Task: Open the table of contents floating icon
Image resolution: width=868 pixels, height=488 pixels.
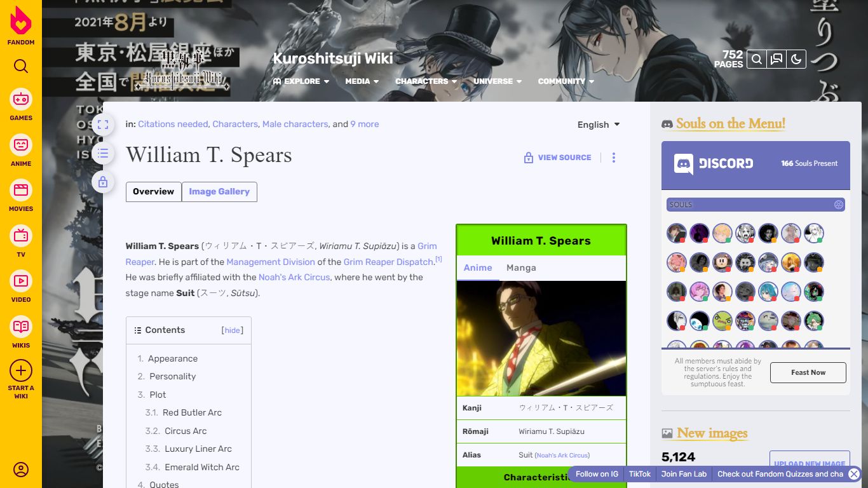Action: pyautogui.click(x=103, y=153)
